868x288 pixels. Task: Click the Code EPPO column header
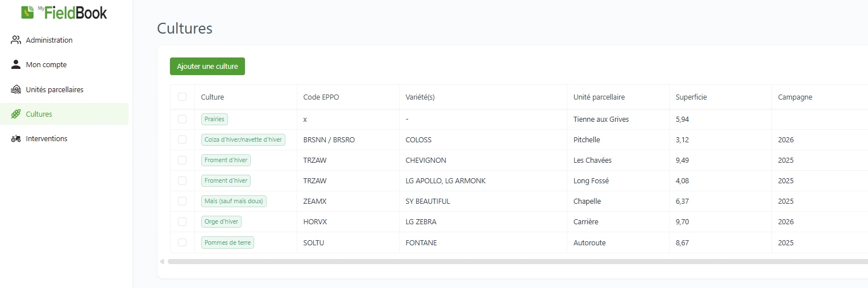tap(321, 97)
